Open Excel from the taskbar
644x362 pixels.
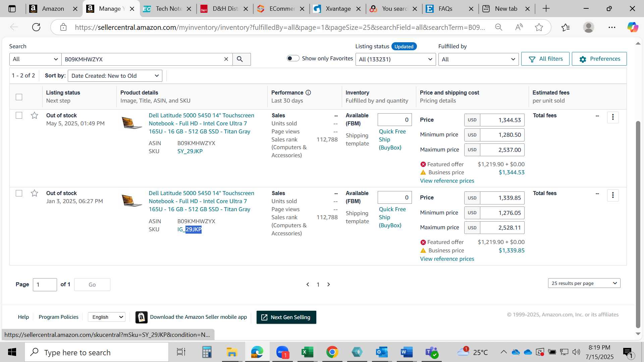click(307, 352)
